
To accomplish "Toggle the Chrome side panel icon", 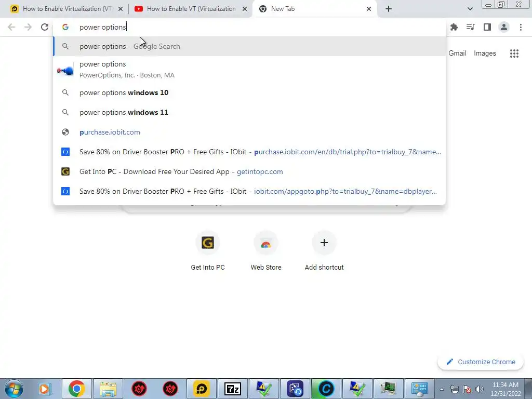I will point(487,27).
